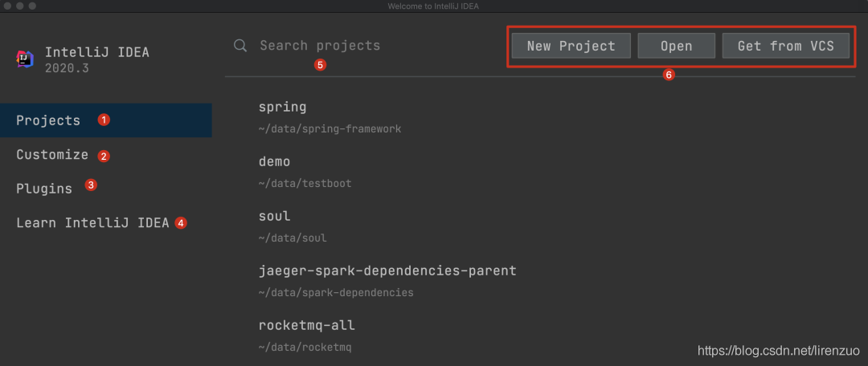This screenshot has width=868, height=366.
Task: Click the search magnifier icon
Action: coord(240,46)
